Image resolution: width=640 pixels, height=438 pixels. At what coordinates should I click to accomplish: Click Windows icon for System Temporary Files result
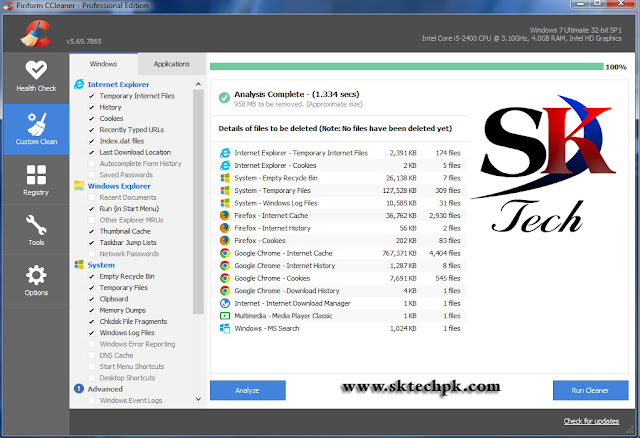click(x=225, y=191)
